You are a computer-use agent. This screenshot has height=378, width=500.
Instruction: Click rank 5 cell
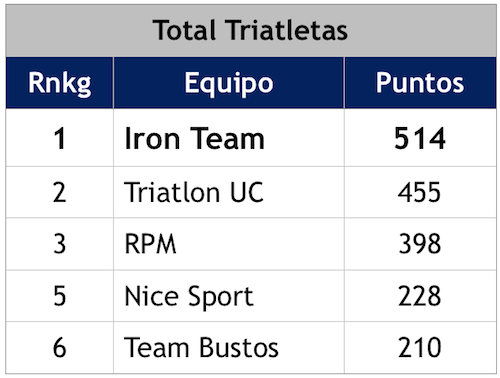pyautogui.click(x=59, y=296)
